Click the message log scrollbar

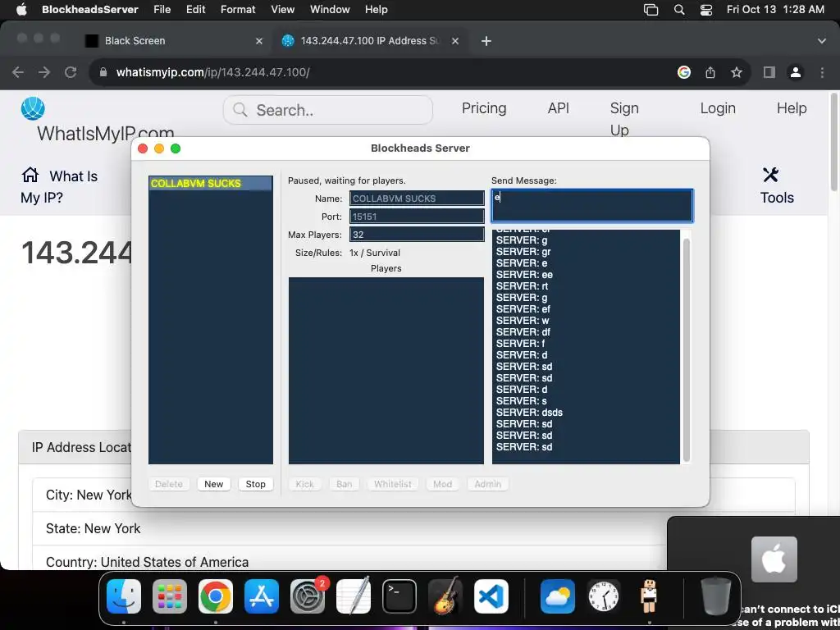pyautogui.click(x=687, y=349)
